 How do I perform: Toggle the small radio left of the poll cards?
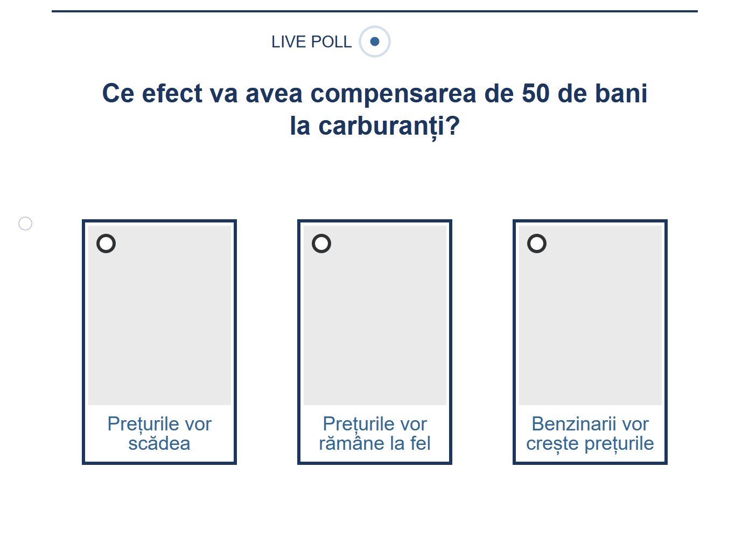pos(25,224)
